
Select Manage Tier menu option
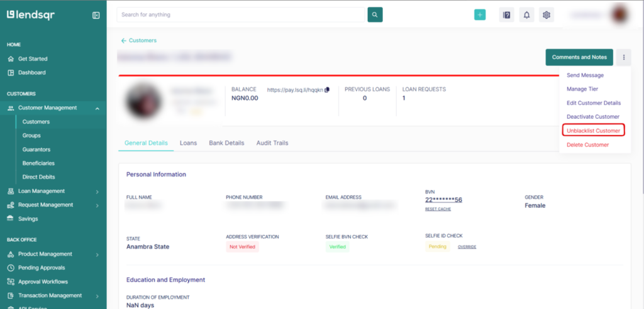(582, 89)
